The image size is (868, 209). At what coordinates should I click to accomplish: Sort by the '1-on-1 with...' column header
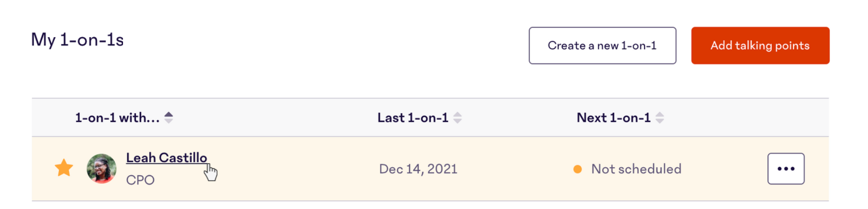coord(117,118)
